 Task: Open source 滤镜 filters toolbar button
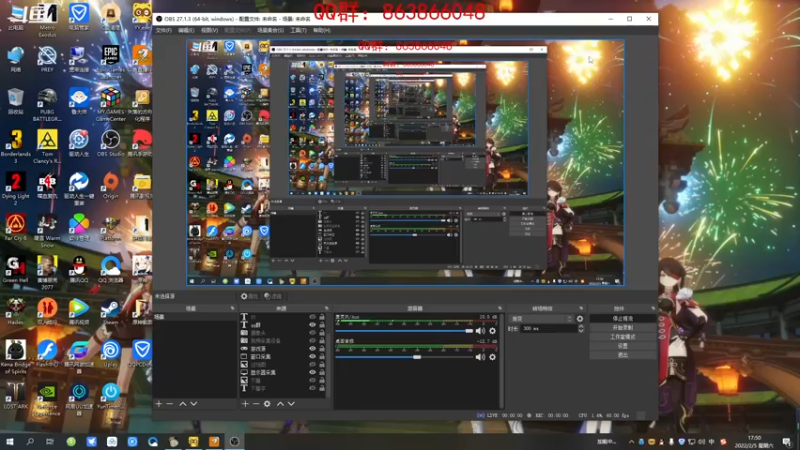coord(273,296)
